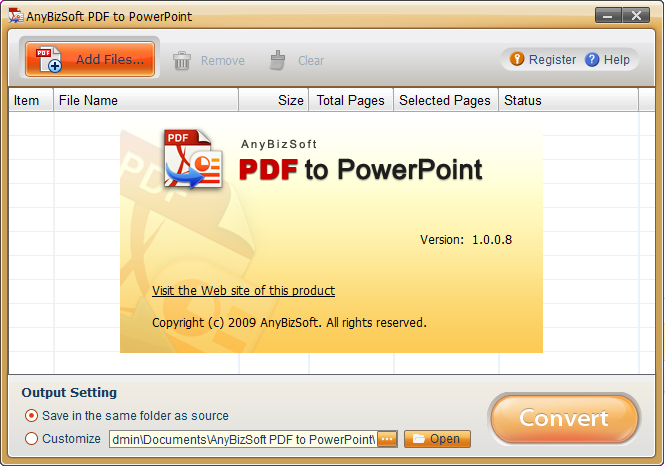Browse for folder with the ellipsis button
Image resolution: width=665 pixels, height=467 pixels.
pos(387,439)
